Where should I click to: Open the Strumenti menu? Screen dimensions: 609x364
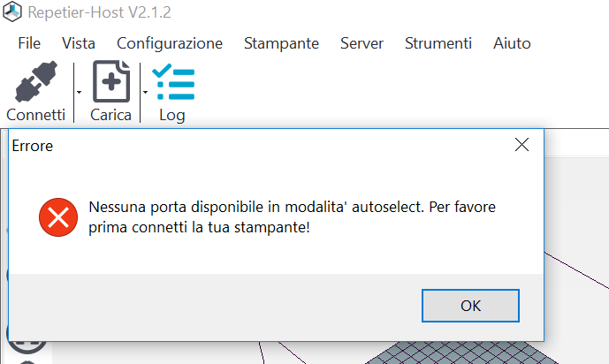[x=438, y=43]
